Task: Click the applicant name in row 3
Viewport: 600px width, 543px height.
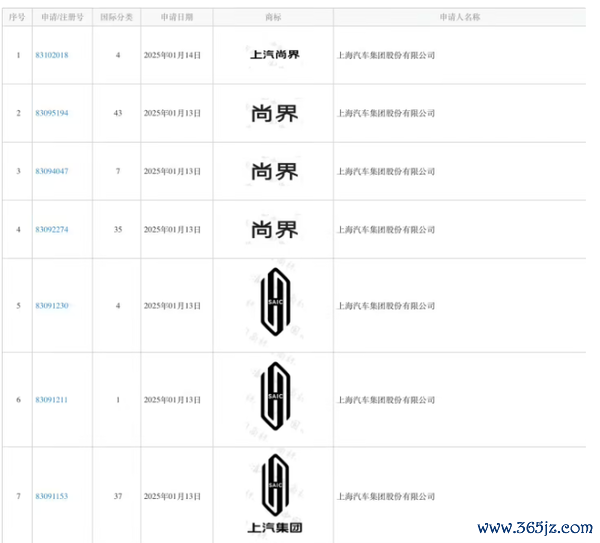Action: coord(386,171)
